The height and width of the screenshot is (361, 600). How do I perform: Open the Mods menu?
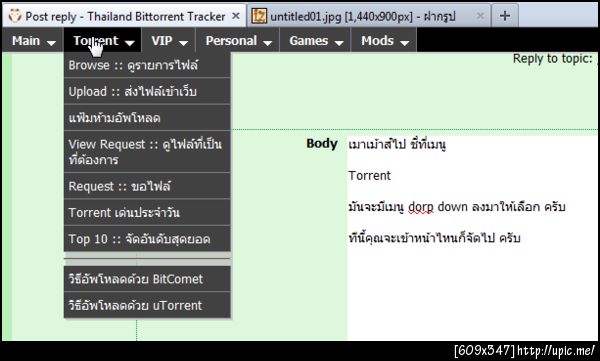pyautogui.click(x=384, y=40)
